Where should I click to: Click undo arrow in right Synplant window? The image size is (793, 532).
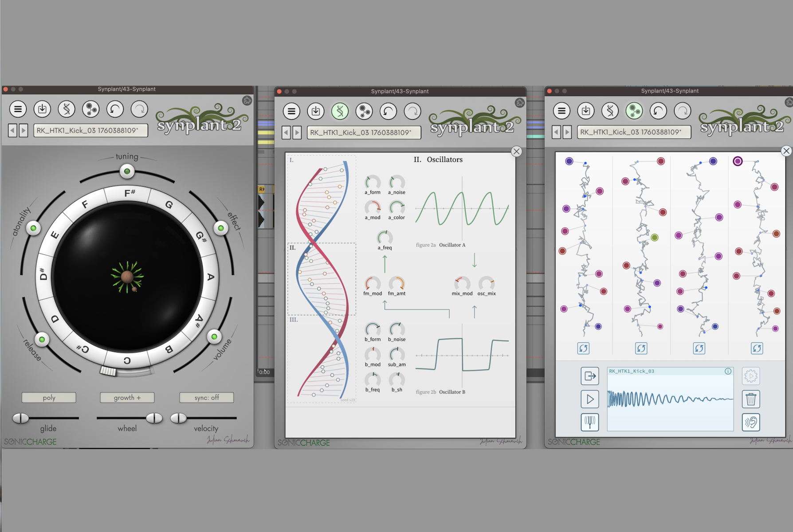tap(659, 111)
